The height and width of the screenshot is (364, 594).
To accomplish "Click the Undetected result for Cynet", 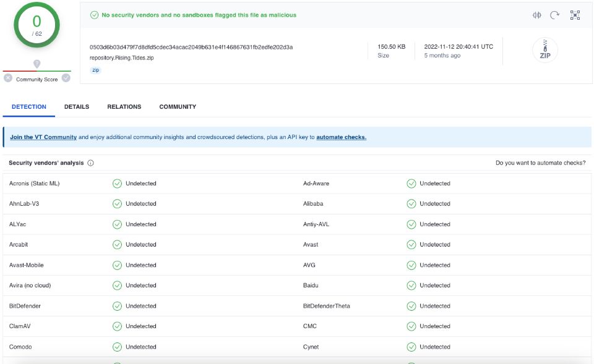I will (x=435, y=347).
